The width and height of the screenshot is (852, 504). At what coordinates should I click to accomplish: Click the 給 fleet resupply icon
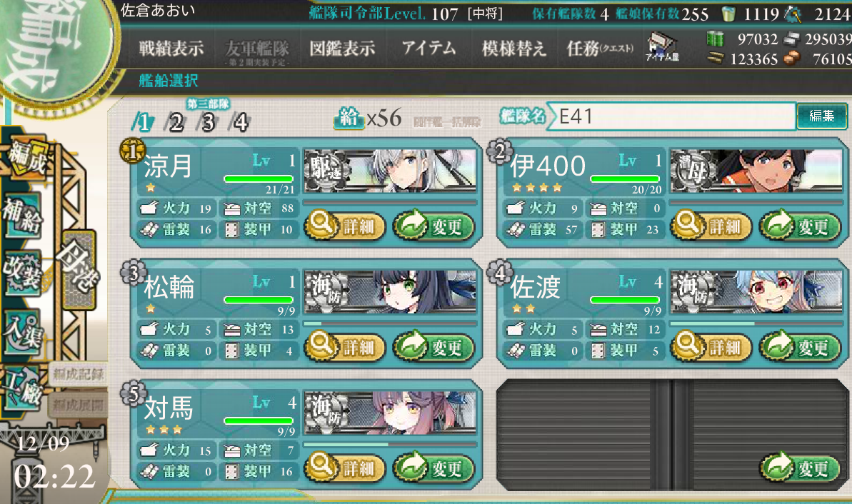pyautogui.click(x=349, y=117)
